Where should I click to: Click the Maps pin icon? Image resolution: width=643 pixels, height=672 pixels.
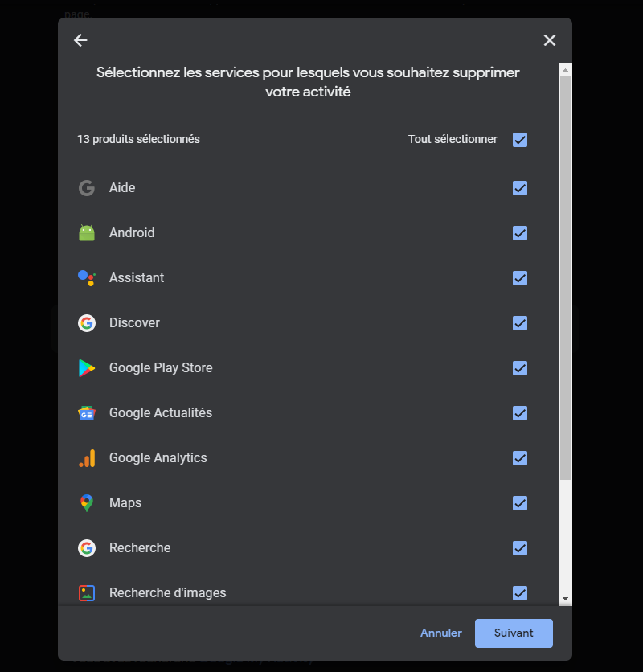[87, 503]
